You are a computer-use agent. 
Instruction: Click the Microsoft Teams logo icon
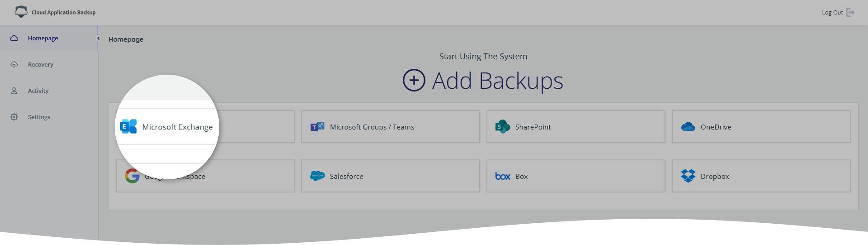point(317,127)
